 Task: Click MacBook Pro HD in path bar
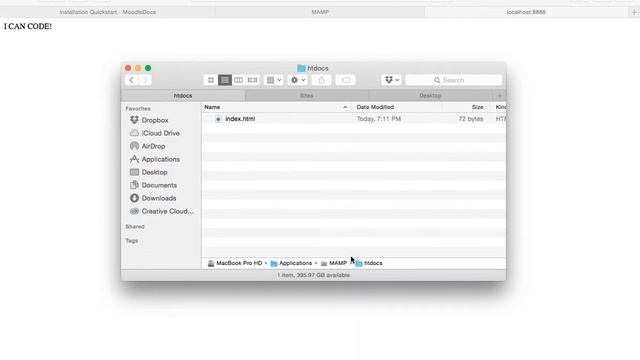pyautogui.click(x=235, y=263)
